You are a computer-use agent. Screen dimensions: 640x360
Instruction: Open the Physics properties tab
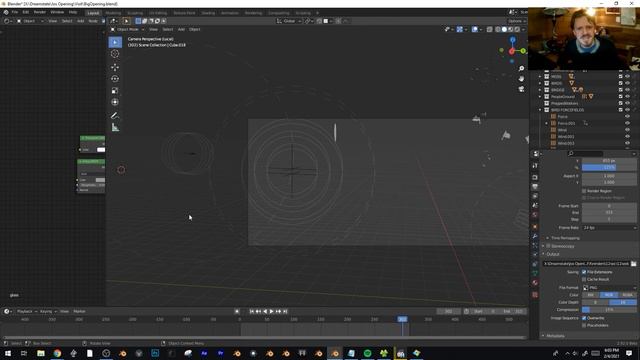coord(535,255)
